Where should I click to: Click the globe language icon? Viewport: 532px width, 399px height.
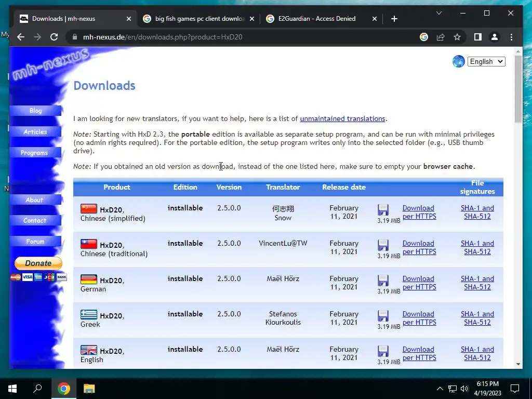click(458, 61)
